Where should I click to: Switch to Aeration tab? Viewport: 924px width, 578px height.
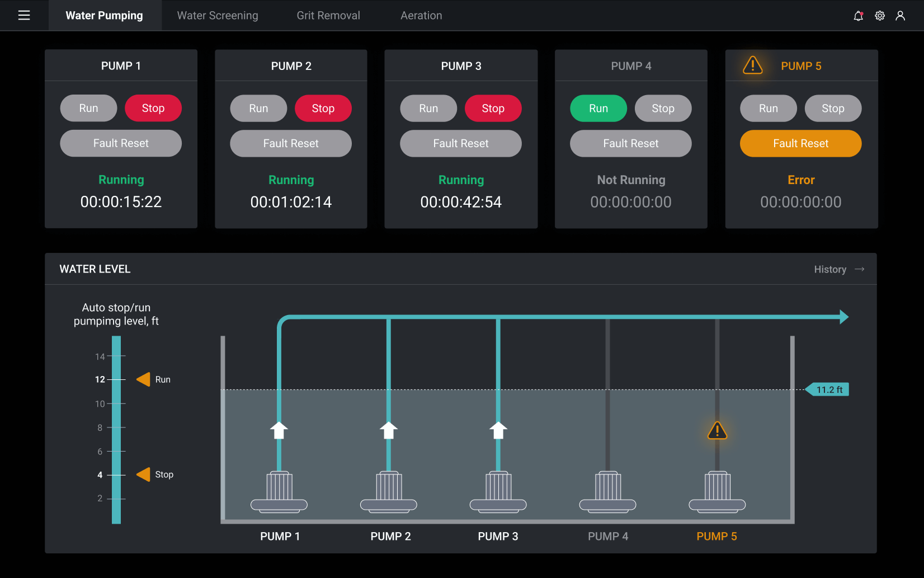[x=421, y=16]
